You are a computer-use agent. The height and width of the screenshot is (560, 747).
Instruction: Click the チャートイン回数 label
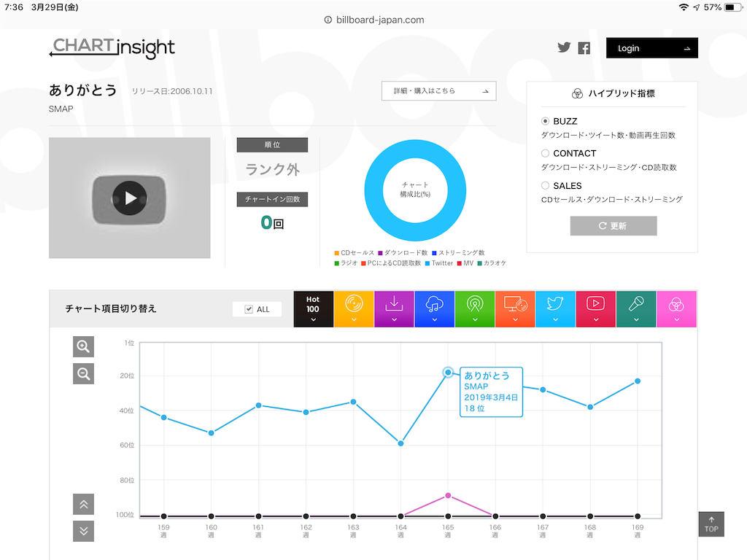tap(272, 199)
